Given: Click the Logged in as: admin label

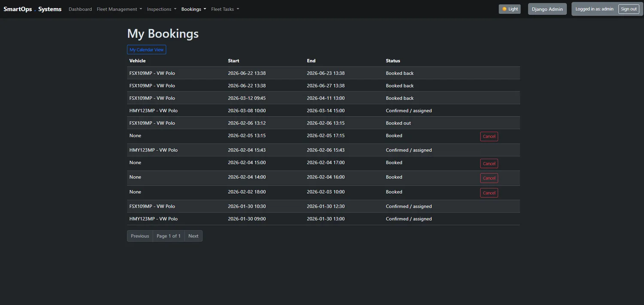Looking at the screenshot, I should tap(595, 9).
